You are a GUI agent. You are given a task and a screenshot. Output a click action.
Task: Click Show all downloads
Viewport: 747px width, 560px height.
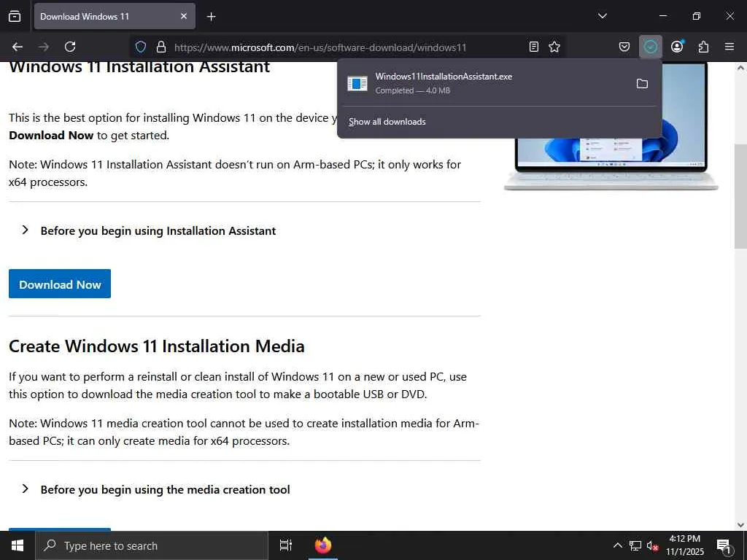(387, 122)
